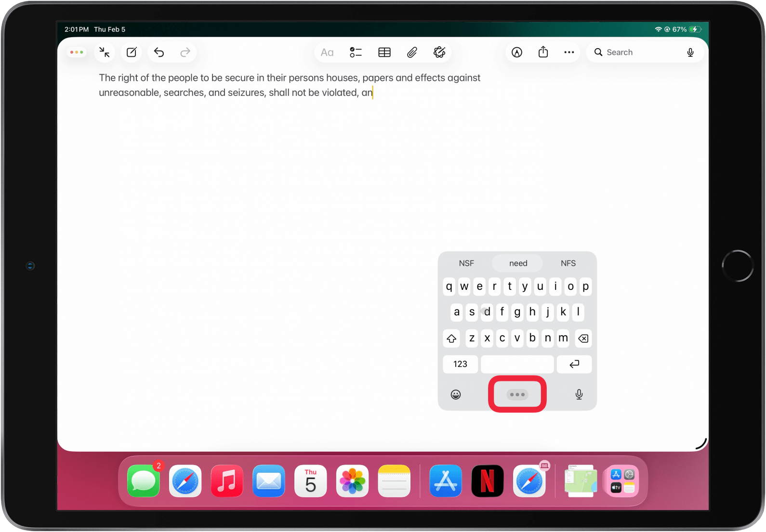Choose the NFS suggestion

click(568, 263)
